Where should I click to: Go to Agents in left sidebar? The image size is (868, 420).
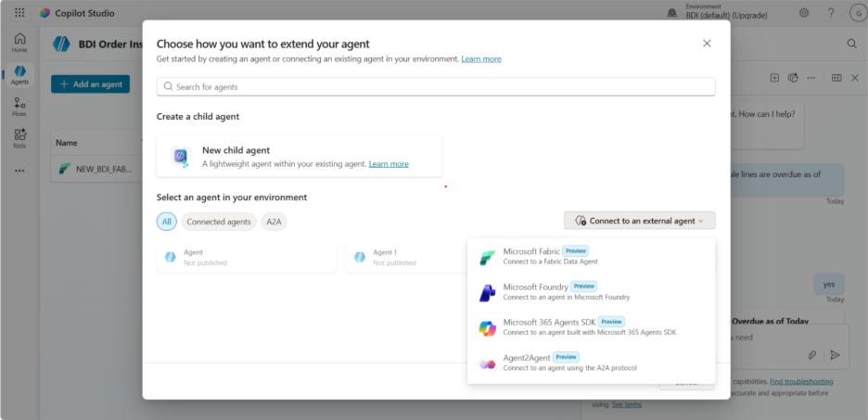19,75
